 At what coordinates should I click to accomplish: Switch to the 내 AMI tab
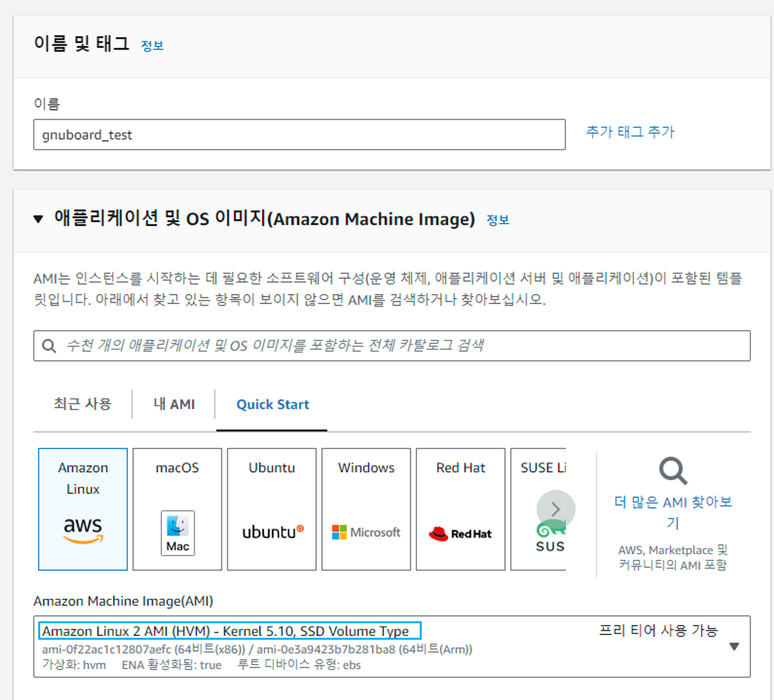(174, 404)
